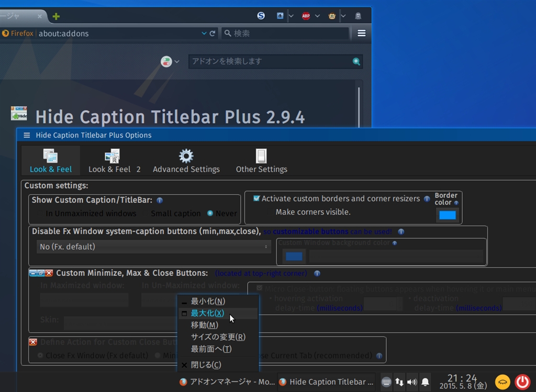Image resolution: width=536 pixels, height=392 pixels.
Task: Open a new Firefox tab with plus icon
Action: 56,16
